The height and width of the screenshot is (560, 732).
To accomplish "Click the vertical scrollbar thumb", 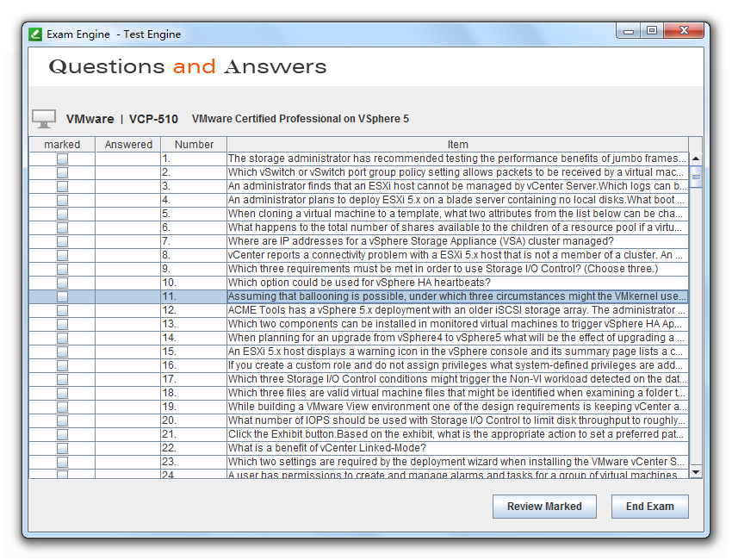I will click(696, 177).
